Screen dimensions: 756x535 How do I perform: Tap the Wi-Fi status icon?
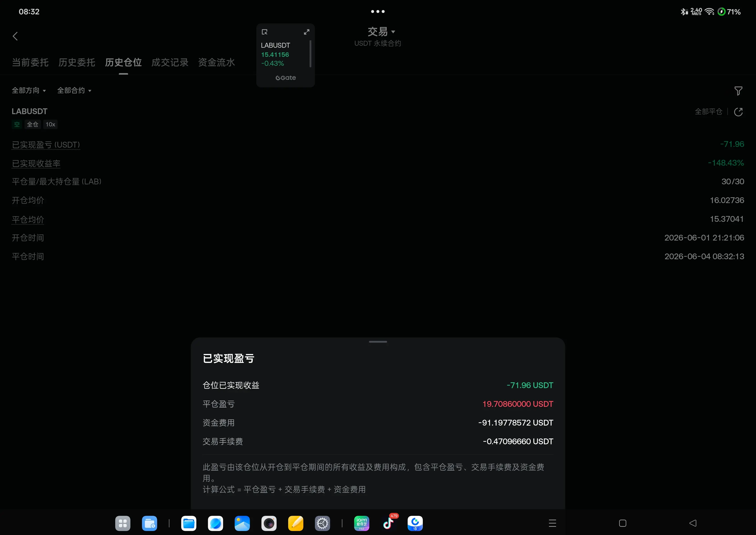point(709,12)
